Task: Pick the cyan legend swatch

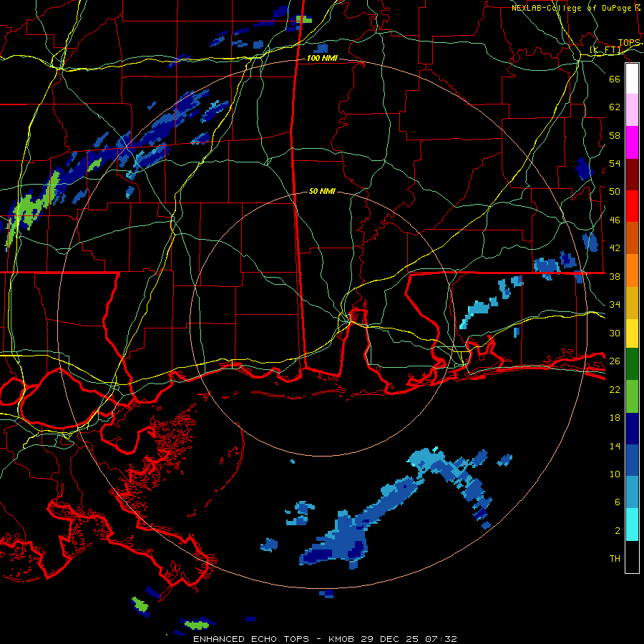Action: (x=632, y=525)
